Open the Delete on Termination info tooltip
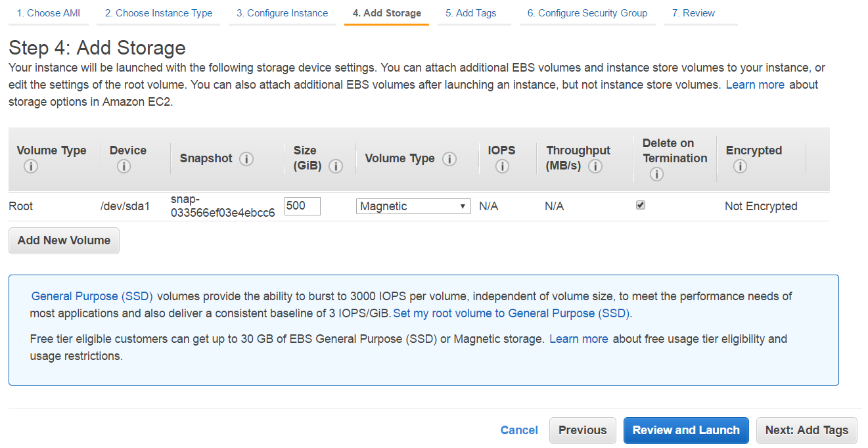The image size is (868, 448). [x=656, y=174]
